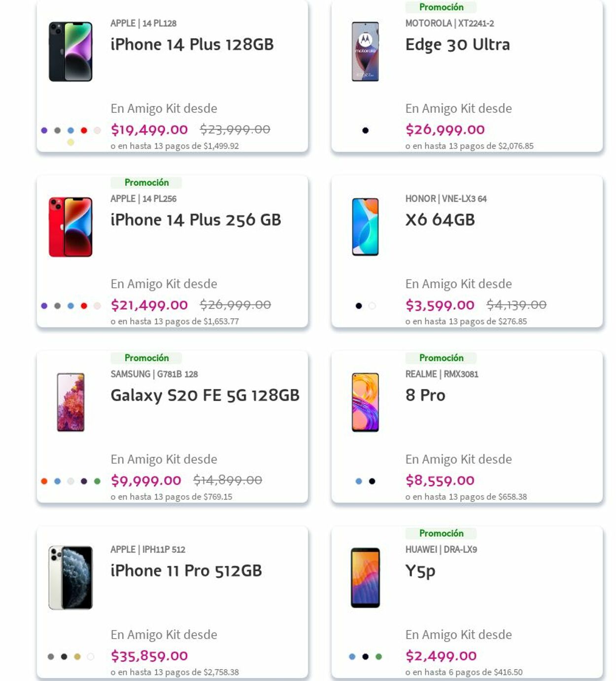The image size is (616, 681).
Task: Click the X6 64GB product title
Action: click(440, 220)
